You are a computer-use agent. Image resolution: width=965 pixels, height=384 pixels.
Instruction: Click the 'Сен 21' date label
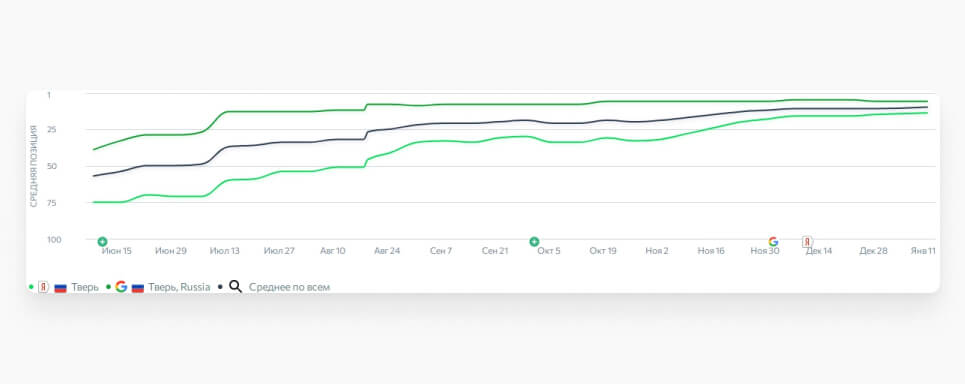[x=495, y=251]
